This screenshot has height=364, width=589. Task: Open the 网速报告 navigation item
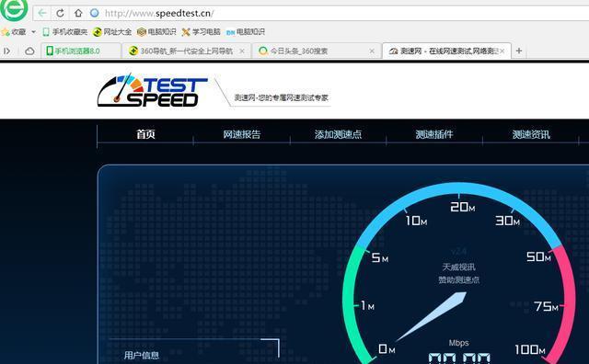[x=242, y=134]
